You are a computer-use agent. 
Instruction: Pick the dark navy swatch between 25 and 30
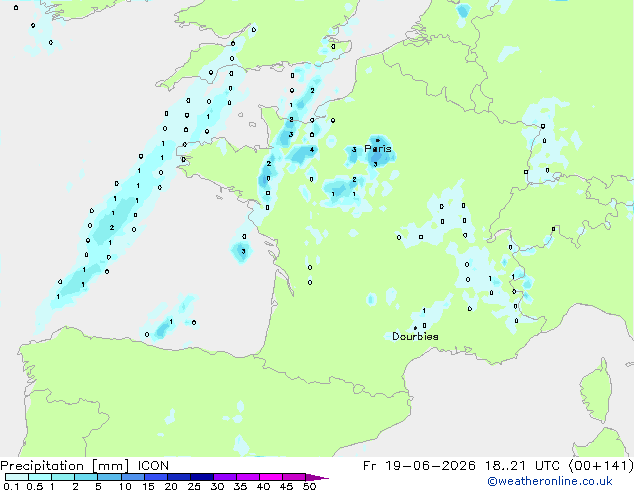pos(202,477)
